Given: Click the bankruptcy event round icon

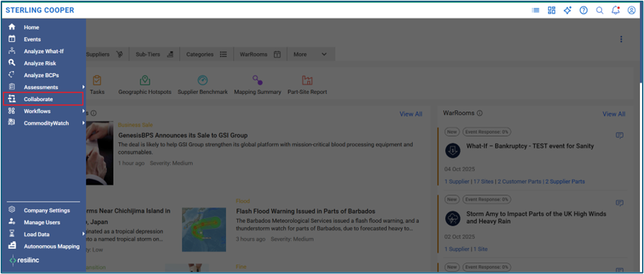Looking at the screenshot, I should point(453,150).
